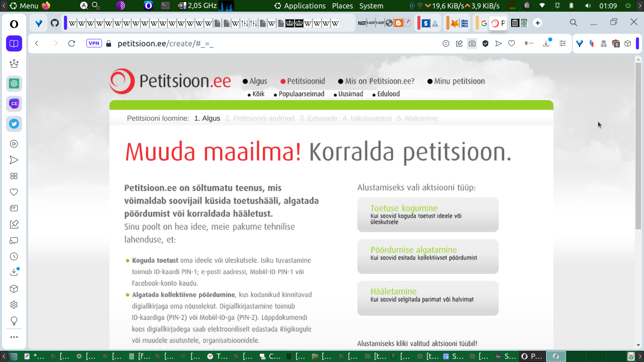
Task: Show Uusimad petitions
Action: coord(348,94)
